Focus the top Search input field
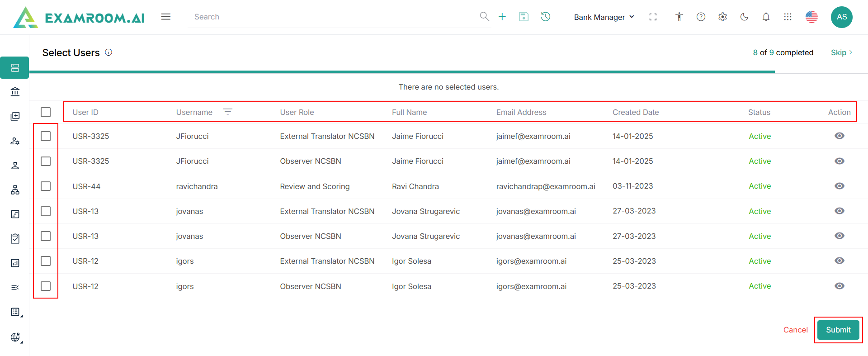This screenshot has height=356, width=868. [335, 17]
